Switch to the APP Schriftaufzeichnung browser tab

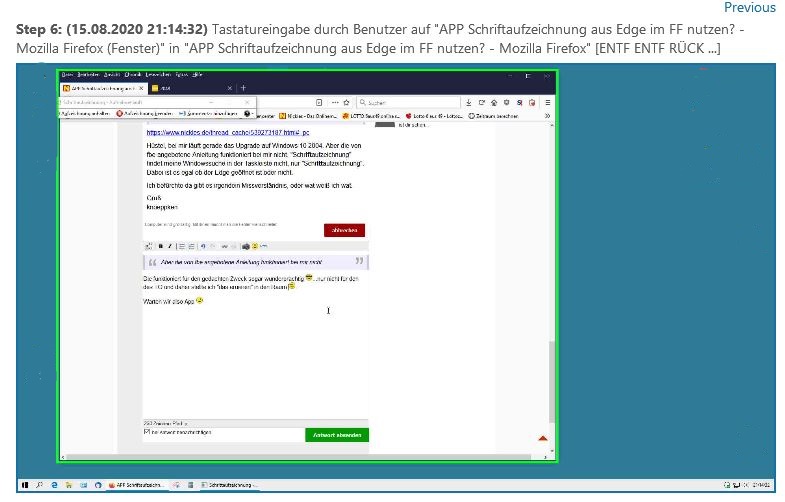point(103,88)
